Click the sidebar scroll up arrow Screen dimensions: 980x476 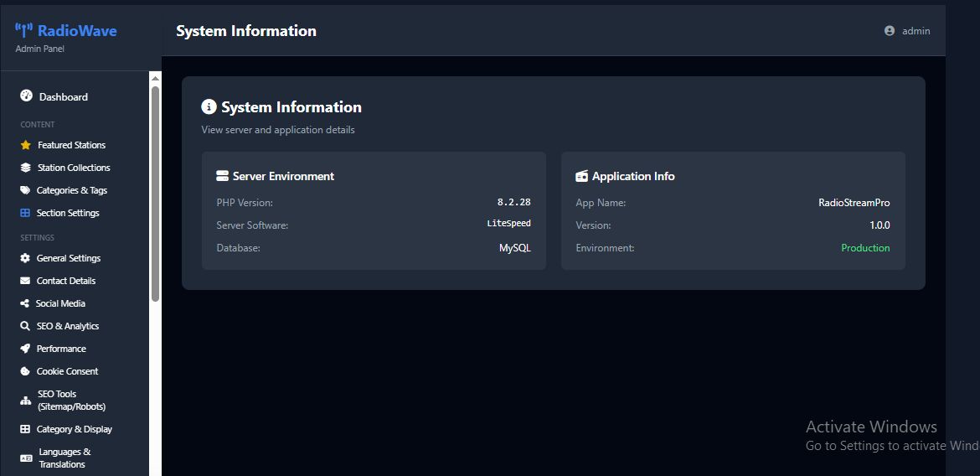point(155,78)
